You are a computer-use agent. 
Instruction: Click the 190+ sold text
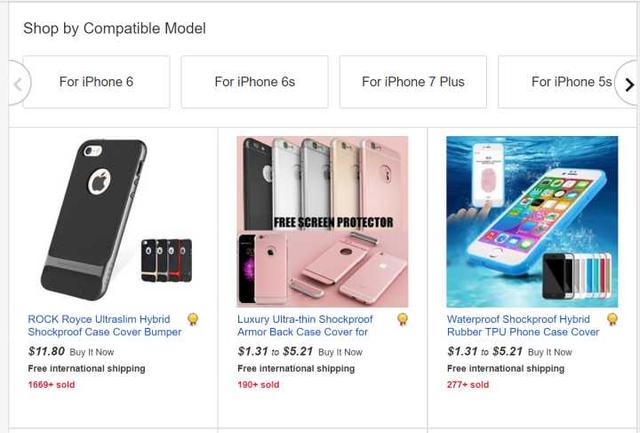click(x=258, y=384)
